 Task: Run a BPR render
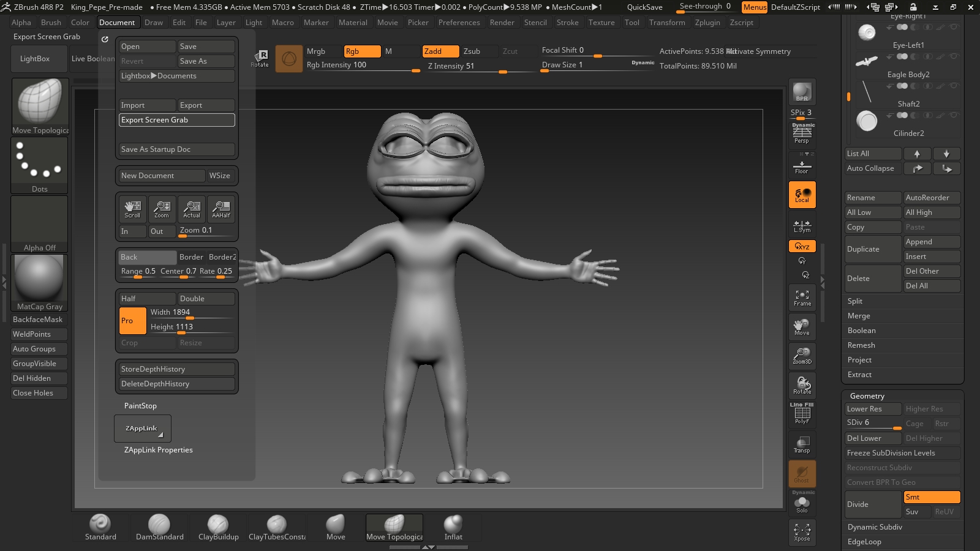pyautogui.click(x=802, y=92)
